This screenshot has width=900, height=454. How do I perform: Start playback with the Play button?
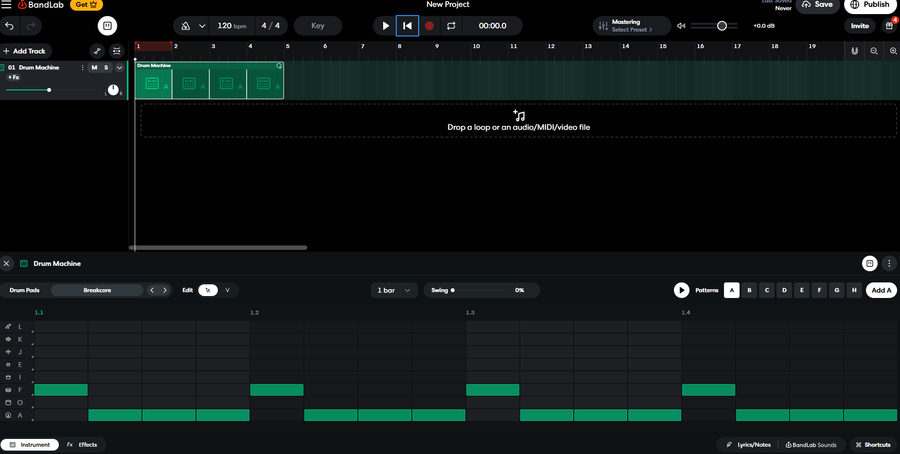(386, 26)
